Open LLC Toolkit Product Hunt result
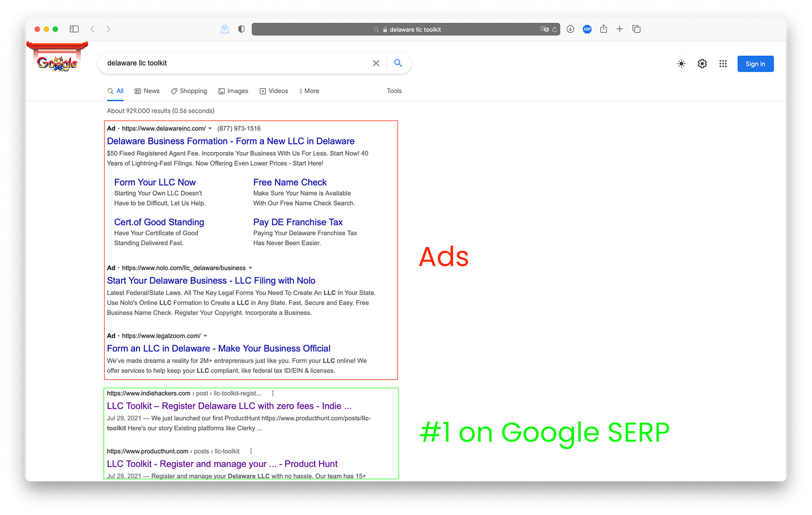 pyautogui.click(x=222, y=464)
